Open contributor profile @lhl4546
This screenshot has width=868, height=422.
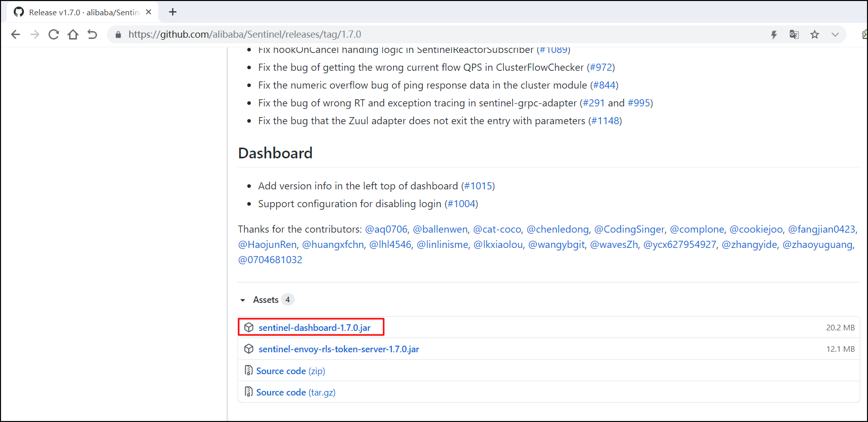pos(390,245)
